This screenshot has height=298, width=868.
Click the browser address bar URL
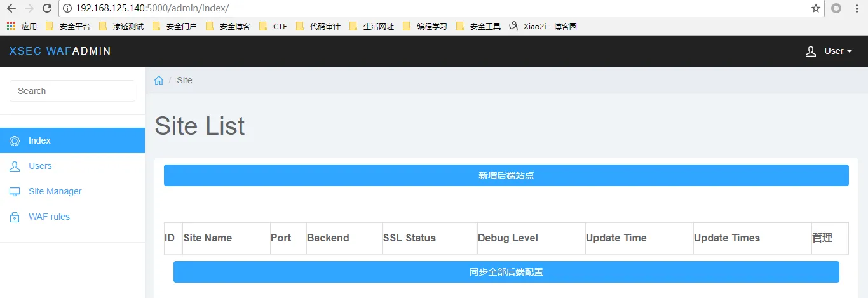[x=152, y=8]
